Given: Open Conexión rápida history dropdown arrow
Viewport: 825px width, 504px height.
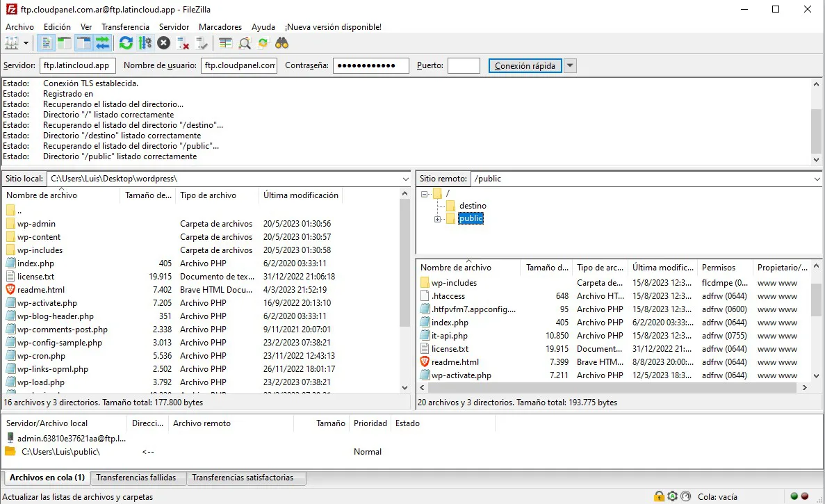Looking at the screenshot, I should [570, 66].
